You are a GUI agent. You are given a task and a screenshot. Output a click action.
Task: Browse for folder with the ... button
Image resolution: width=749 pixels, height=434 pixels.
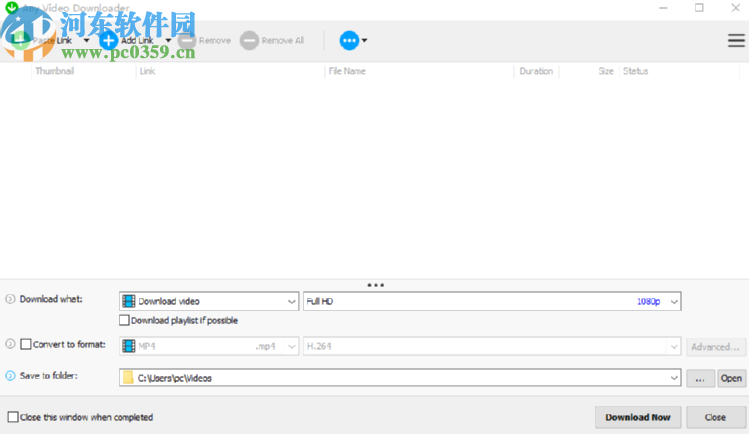tap(700, 379)
